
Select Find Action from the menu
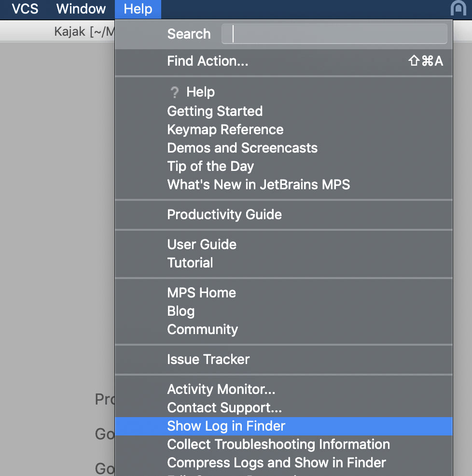(x=208, y=61)
